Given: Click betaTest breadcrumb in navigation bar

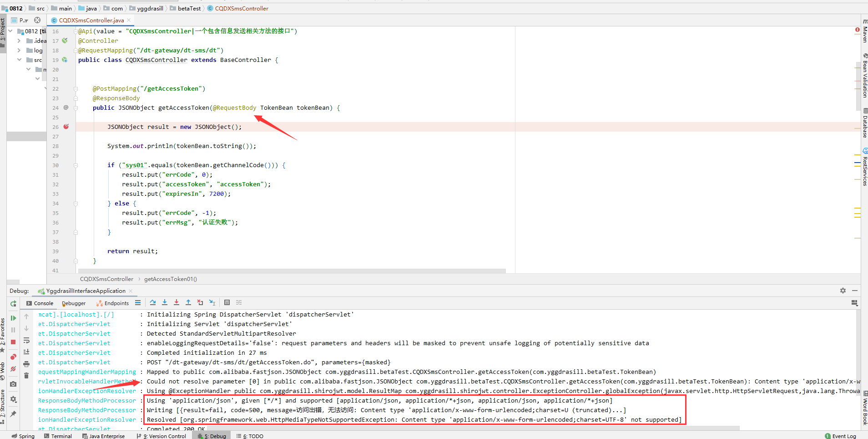Looking at the screenshot, I should coord(185,8).
